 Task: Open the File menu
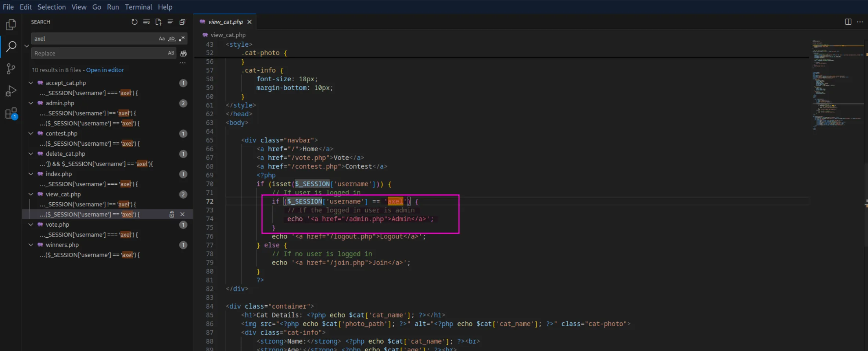click(8, 7)
